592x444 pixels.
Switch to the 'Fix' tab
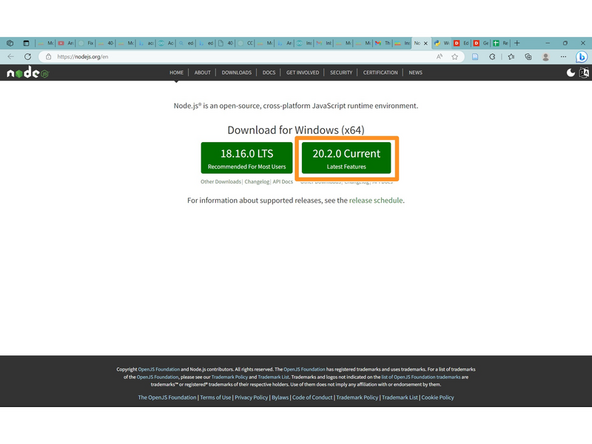86,43
